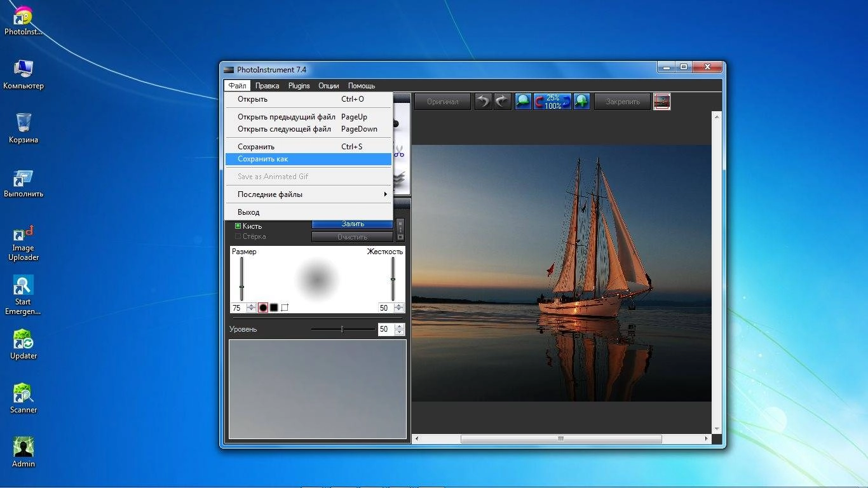The image size is (868, 488).
Task: Click the Zoom out magnifier icon
Action: coord(523,101)
